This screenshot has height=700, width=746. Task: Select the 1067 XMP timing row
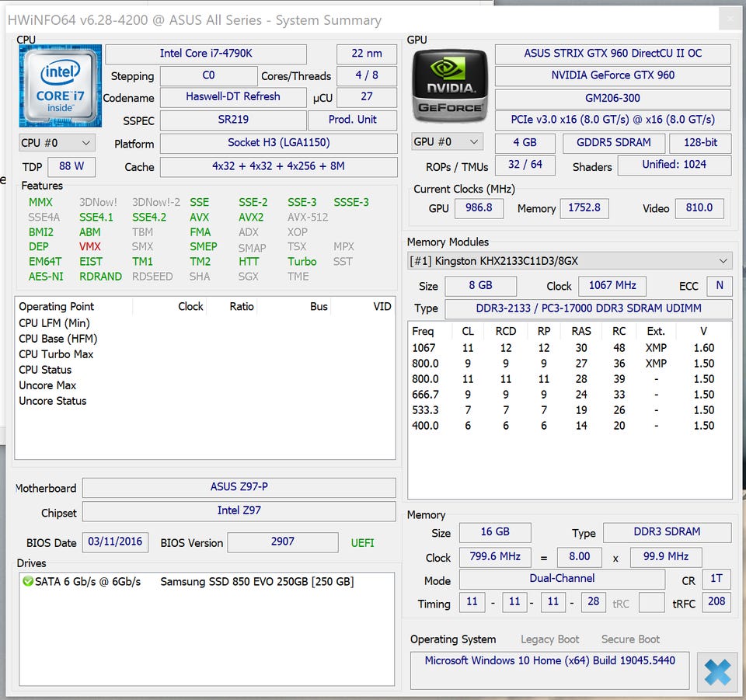[570, 348]
